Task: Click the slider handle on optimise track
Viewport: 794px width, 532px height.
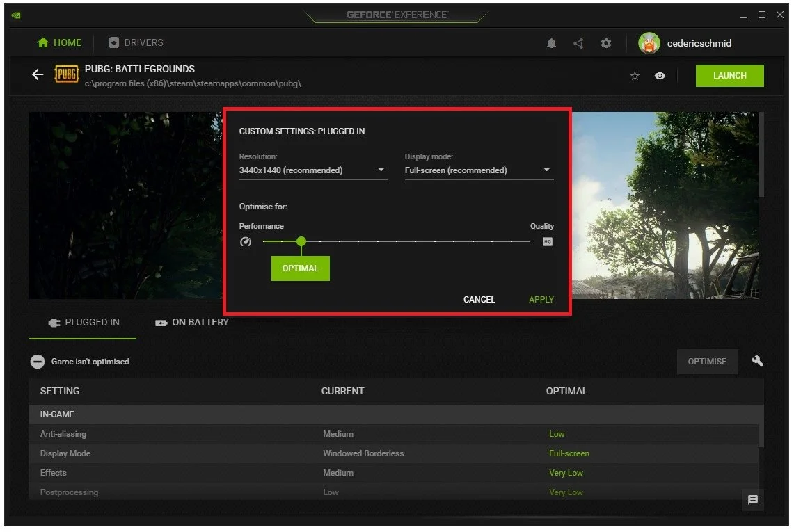Action: (301, 241)
